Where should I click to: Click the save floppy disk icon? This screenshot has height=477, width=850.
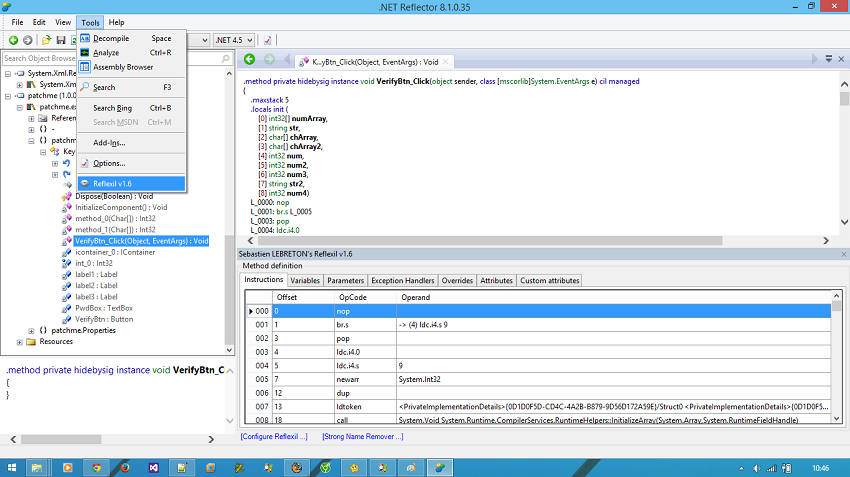pyautogui.click(x=61, y=40)
